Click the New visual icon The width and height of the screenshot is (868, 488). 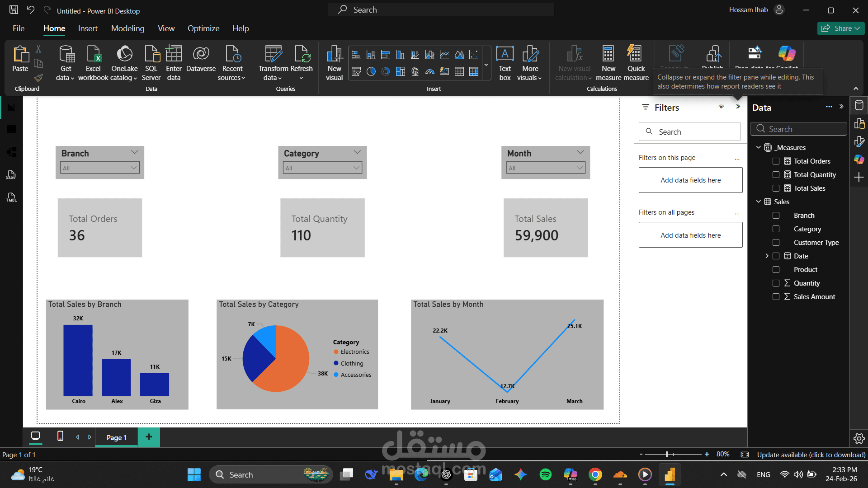point(334,54)
